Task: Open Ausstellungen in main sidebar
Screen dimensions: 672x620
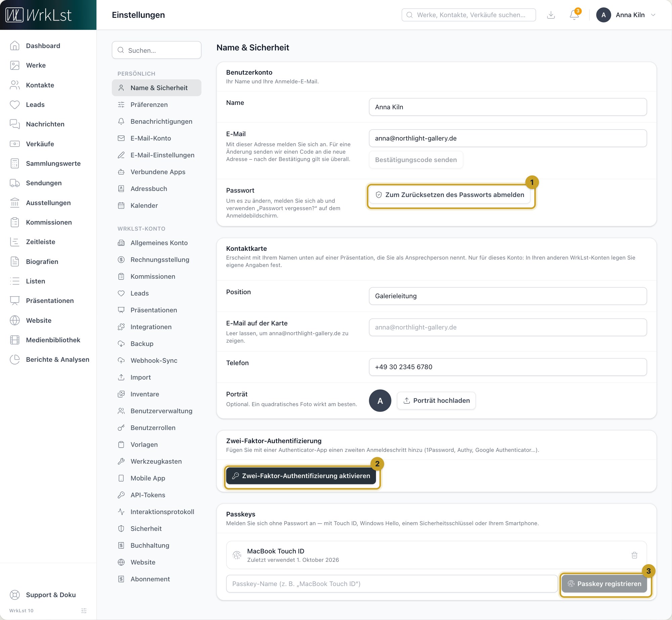Action: click(48, 203)
